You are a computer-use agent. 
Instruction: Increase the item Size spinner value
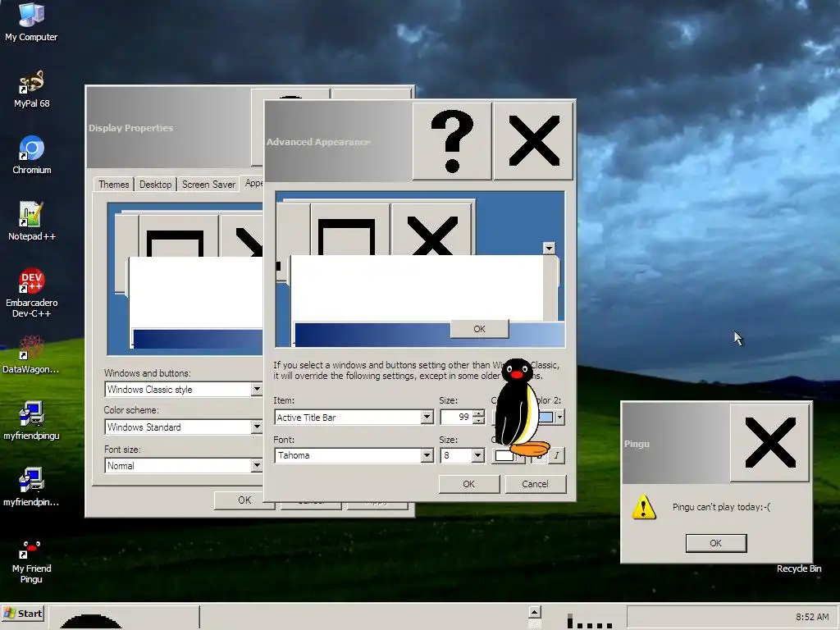pyautogui.click(x=478, y=413)
